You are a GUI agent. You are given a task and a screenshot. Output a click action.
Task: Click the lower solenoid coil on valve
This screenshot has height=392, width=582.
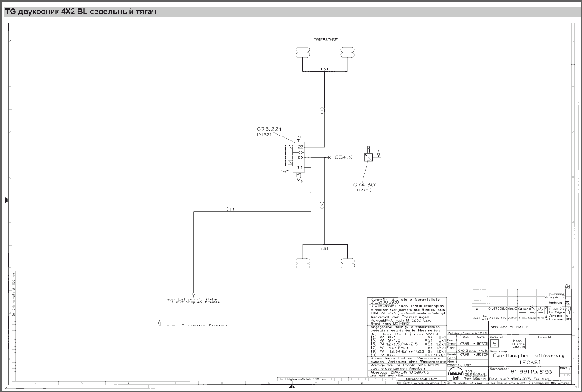290,163
